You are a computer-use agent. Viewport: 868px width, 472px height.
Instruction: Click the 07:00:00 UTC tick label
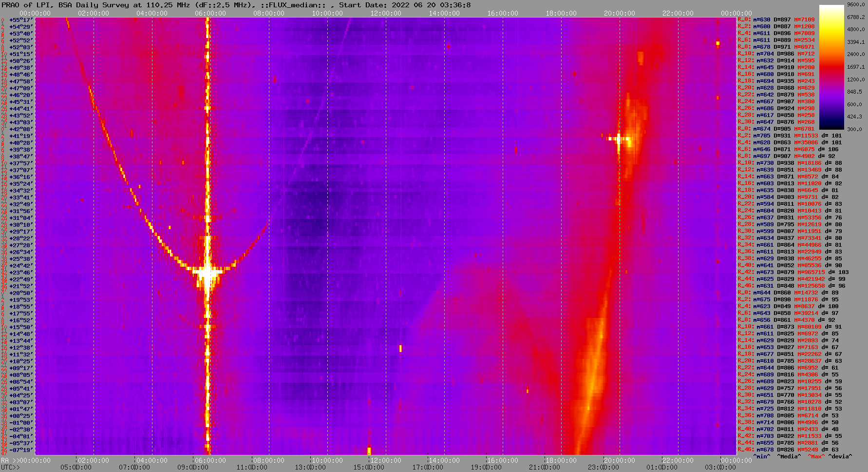134,467
